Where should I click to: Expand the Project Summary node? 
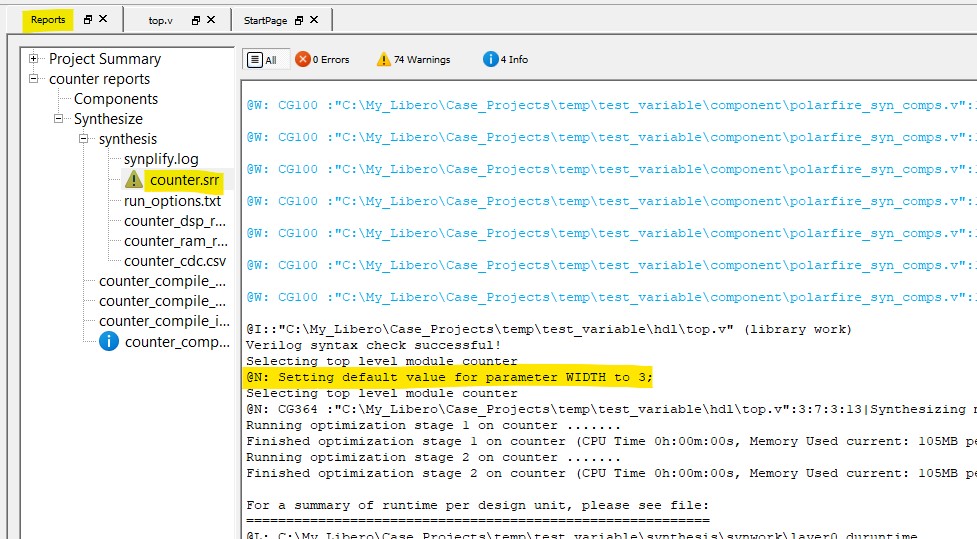pyautogui.click(x=35, y=59)
